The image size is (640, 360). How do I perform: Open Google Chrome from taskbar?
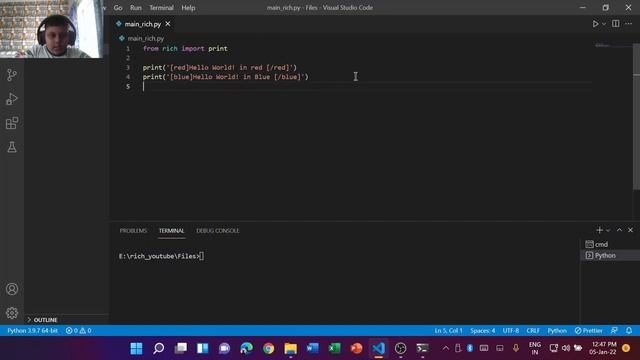(x=269, y=348)
